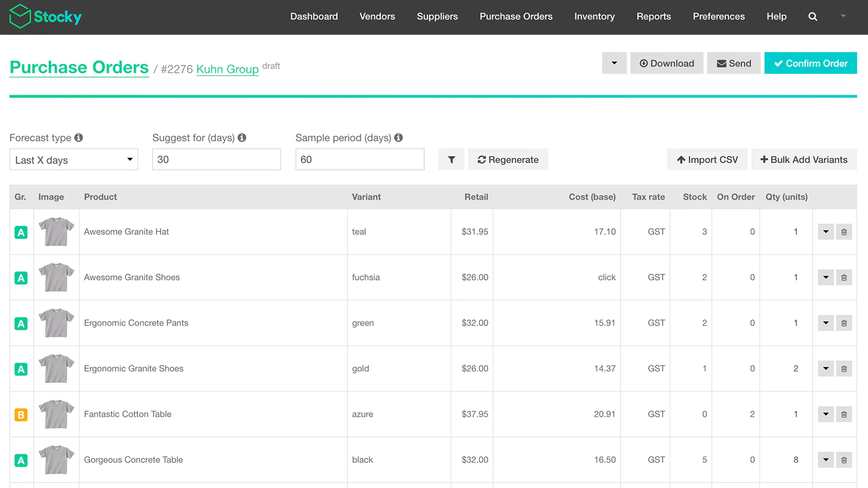
Task: Click the Awesome Granite Shoes product thumbnail
Action: coord(56,277)
